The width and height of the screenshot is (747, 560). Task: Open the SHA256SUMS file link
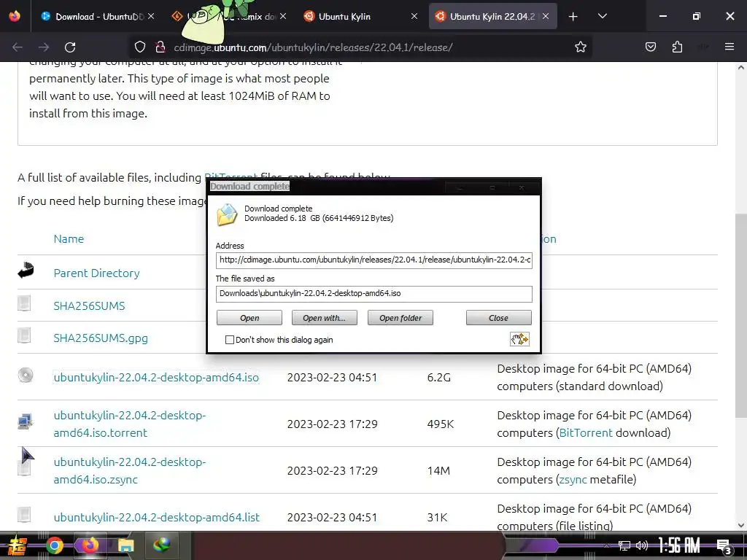coord(89,306)
